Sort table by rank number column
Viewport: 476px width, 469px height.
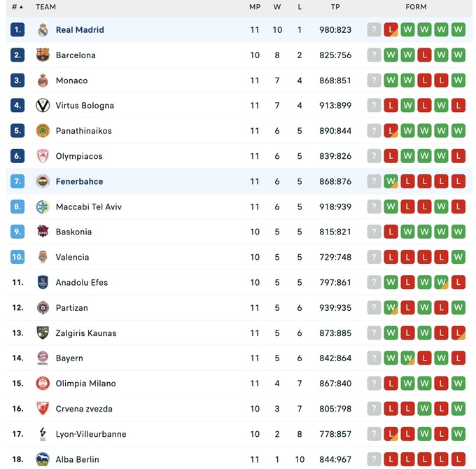[17, 7]
